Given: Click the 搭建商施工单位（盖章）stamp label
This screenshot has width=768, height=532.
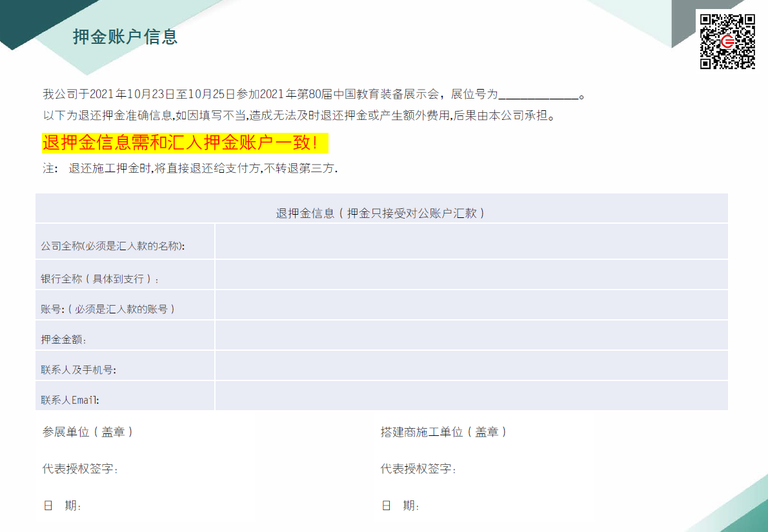Looking at the screenshot, I should click(443, 432).
